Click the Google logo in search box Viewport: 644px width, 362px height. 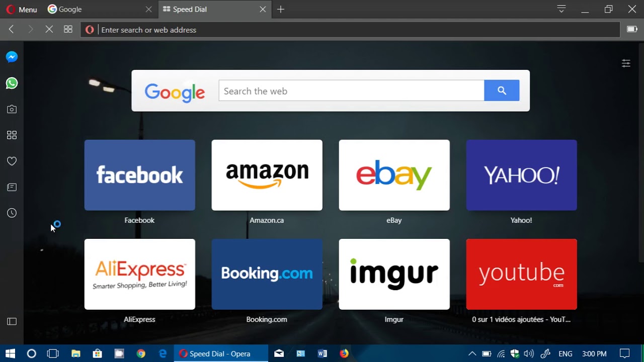[175, 93]
